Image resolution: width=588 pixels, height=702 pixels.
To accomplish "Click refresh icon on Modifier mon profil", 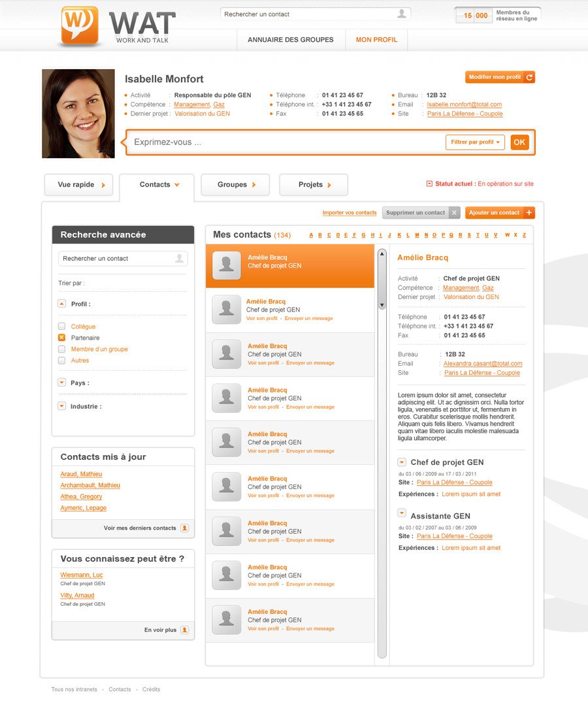I will [529, 77].
